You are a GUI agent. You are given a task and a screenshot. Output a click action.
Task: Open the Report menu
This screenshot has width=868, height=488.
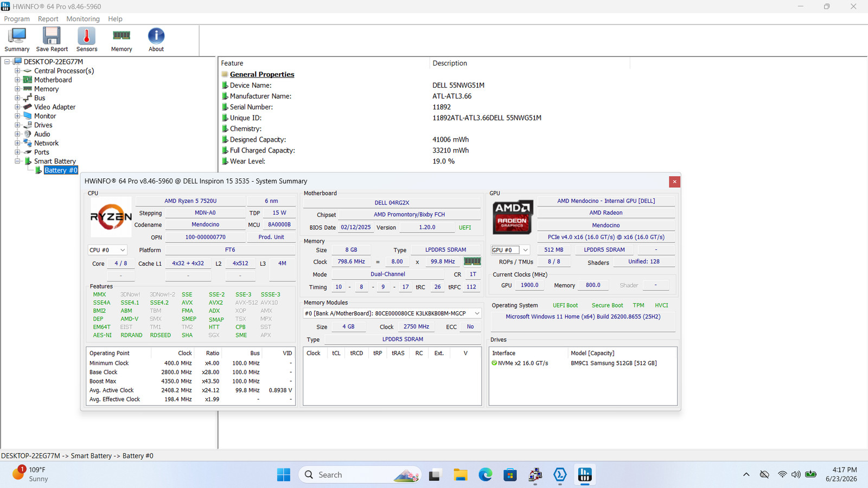coord(48,19)
